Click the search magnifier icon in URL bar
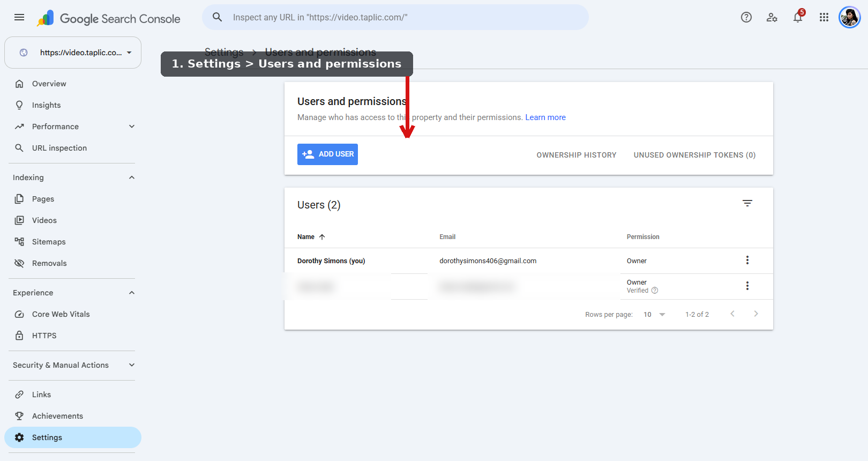This screenshot has width=868, height=461. click(x=218, y=17)
